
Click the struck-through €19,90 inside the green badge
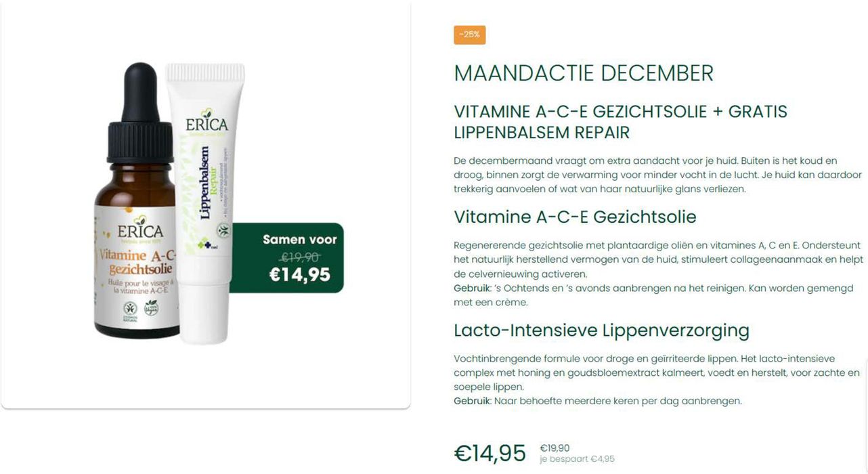pyautogui.click(x=300, y=257)
